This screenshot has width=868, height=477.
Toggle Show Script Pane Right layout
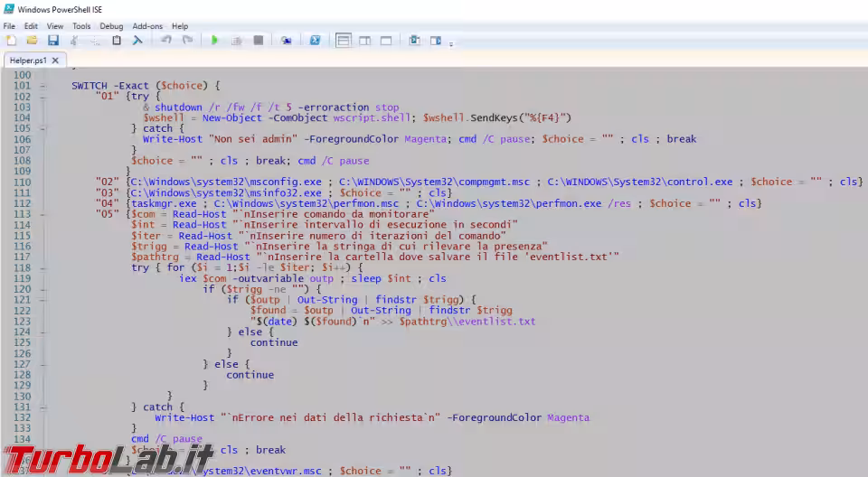click(x=365, y=41)
